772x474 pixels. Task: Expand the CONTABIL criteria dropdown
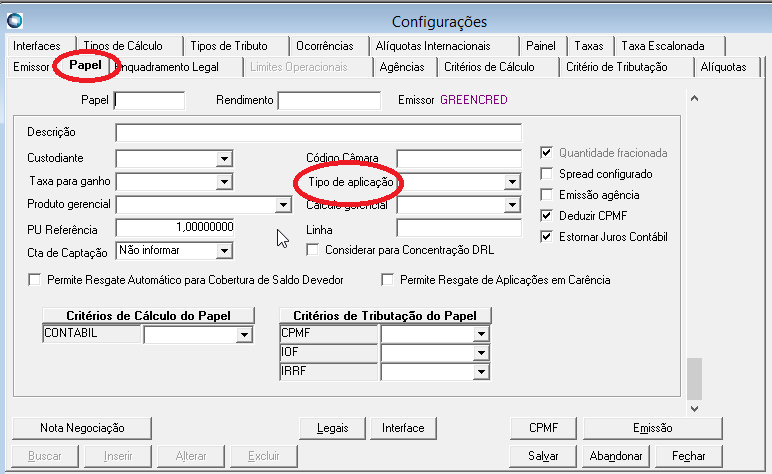coord(244,335)
